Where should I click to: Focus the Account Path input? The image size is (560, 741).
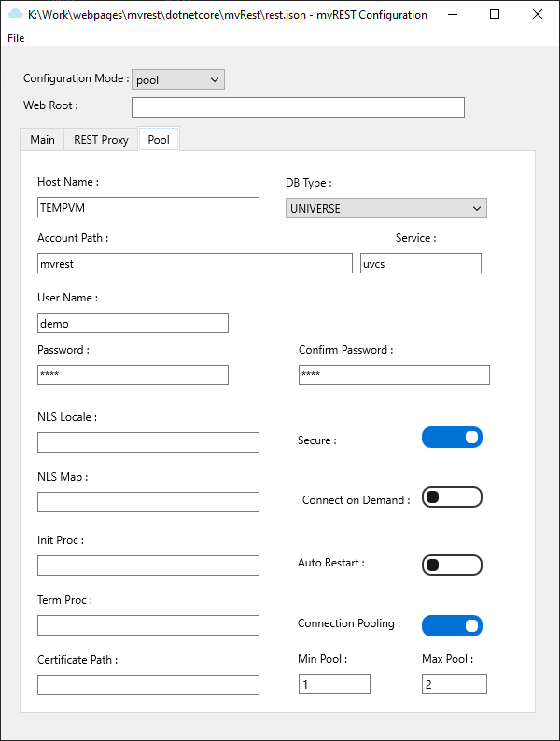tap(194, 264)
